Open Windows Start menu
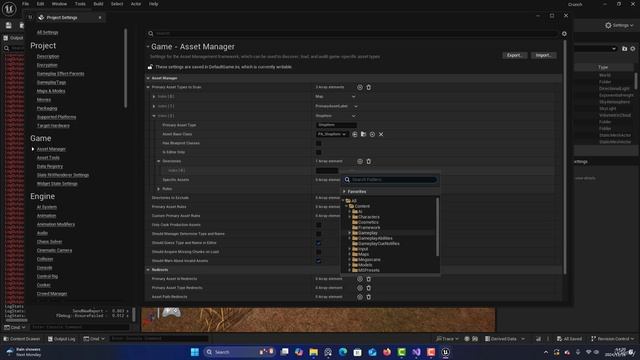This screenshot has height=360, width=640. click(195, 352)
